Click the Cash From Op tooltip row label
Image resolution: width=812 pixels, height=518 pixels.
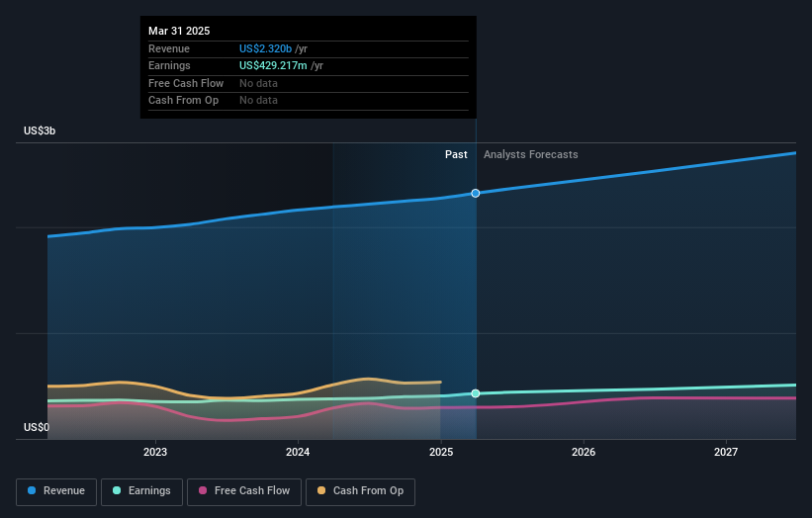183,101
